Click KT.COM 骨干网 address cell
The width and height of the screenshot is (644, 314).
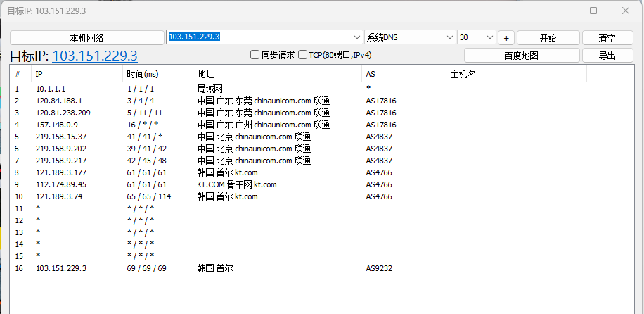click(237, 184)
